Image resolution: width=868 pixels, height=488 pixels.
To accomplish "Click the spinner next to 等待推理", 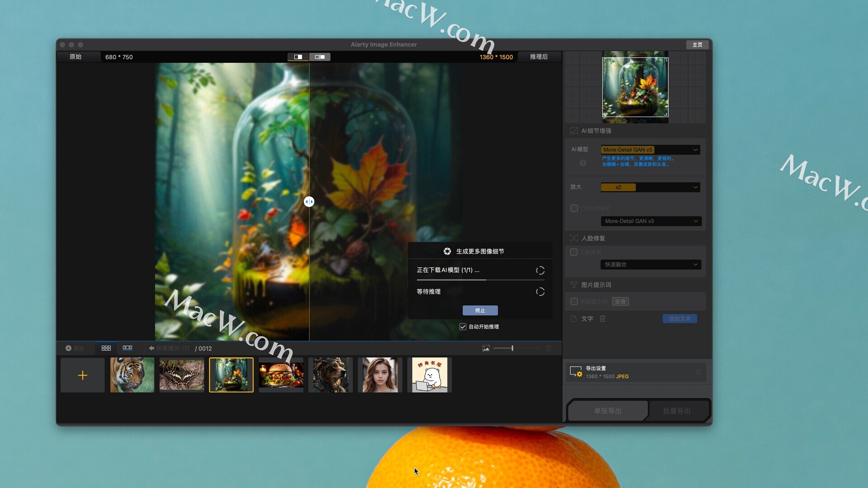I will click(x=540, y=292).
